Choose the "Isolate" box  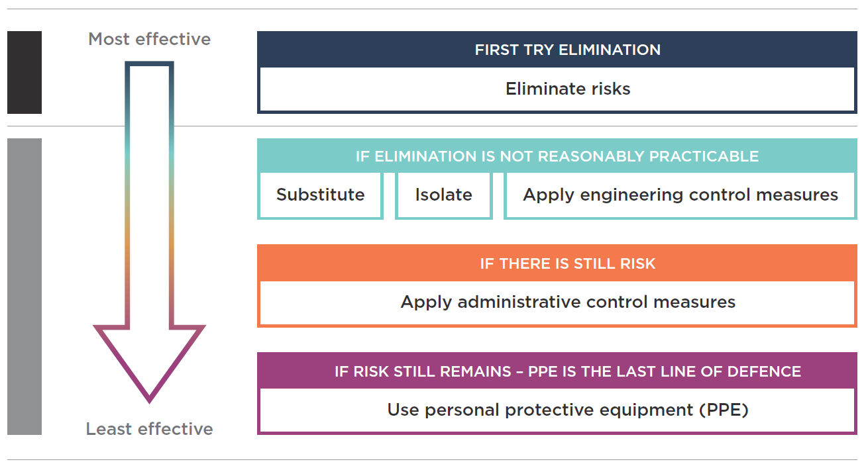click(443, 195)
